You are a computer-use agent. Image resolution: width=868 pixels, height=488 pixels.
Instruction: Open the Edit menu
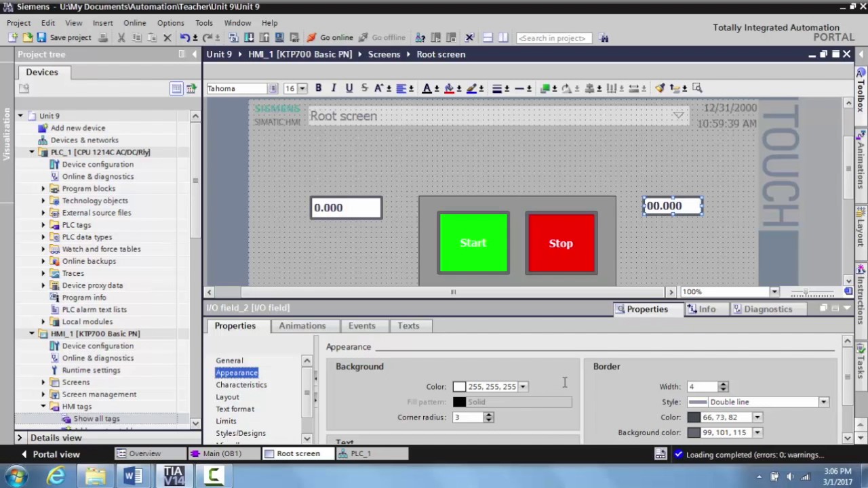(48, 23)
